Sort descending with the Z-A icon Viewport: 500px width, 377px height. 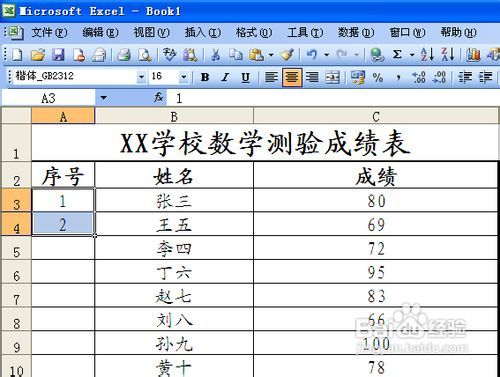(447, 55)
